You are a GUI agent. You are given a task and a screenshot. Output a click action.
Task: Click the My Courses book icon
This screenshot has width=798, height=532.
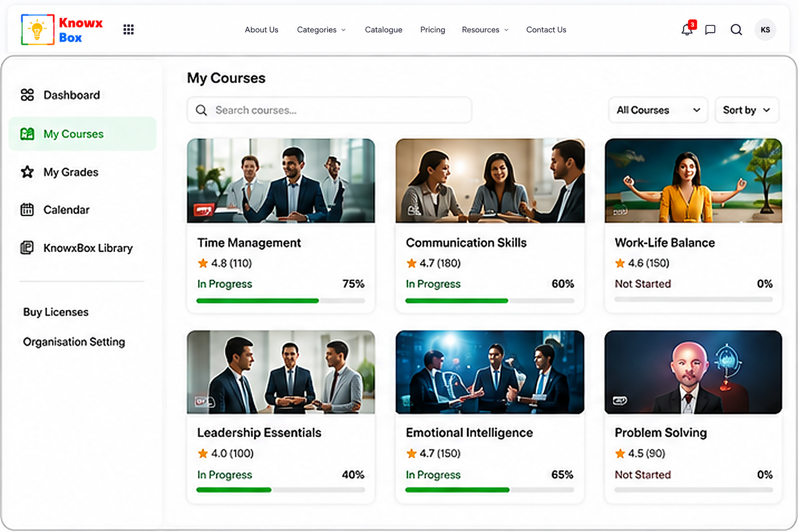pos(27,134)
